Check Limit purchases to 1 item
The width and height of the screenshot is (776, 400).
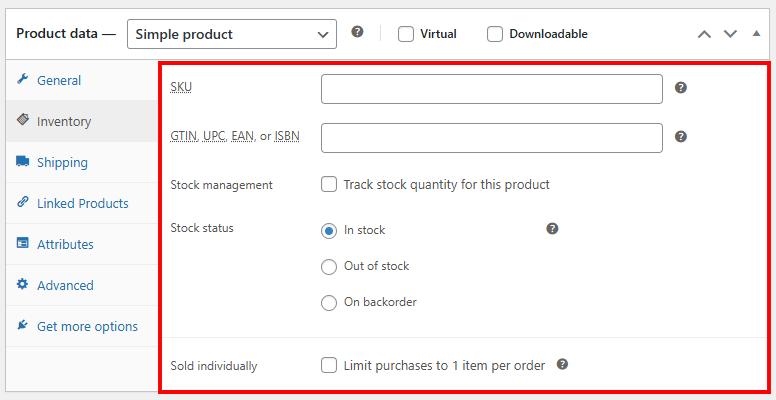(329, 365)
